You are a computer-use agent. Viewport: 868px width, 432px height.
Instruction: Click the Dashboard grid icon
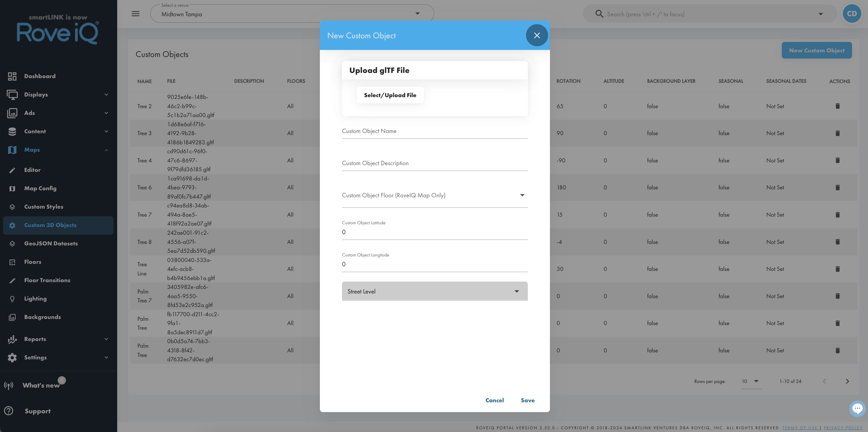[x=12, y=76]
